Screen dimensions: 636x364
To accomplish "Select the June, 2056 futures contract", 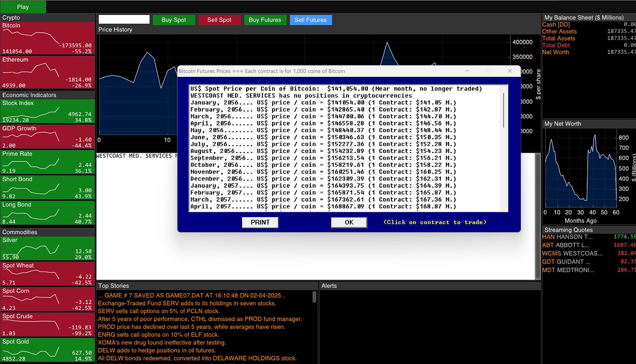I will (x=323, y=137).
